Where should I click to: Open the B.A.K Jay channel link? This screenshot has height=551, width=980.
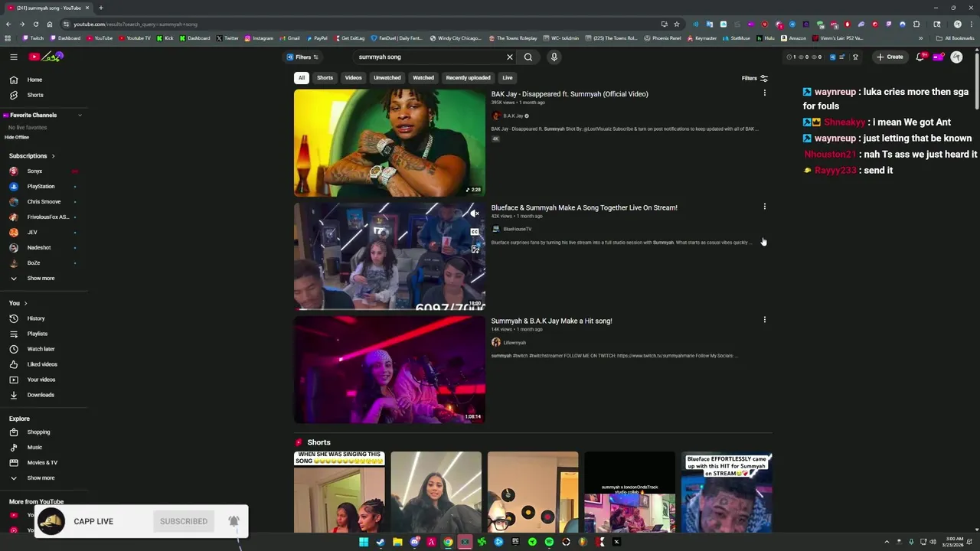[513, 116]
